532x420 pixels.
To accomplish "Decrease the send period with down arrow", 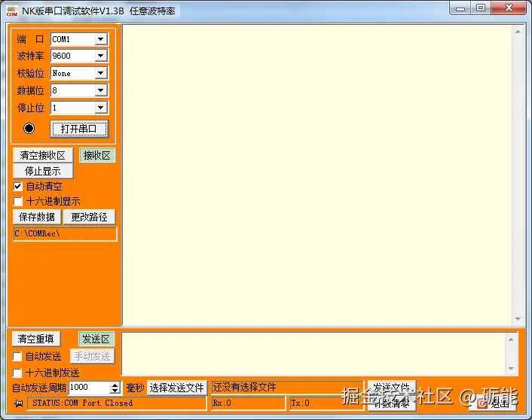I will (x=115, y=391).
